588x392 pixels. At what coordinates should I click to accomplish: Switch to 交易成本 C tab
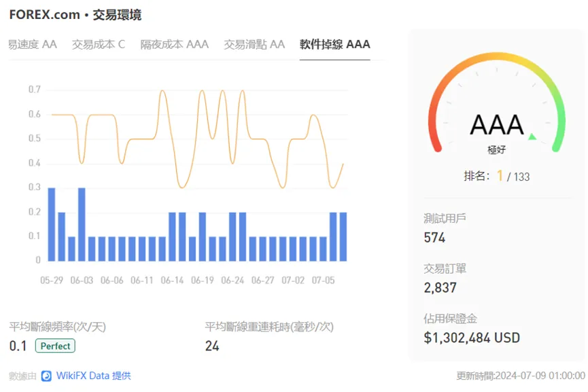(99, 44)
